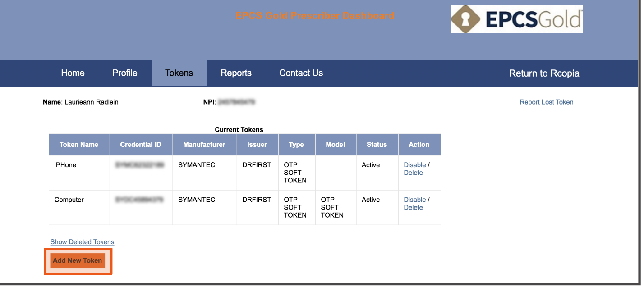The width and height of the screenshot is (644, 287).
Task: Click the EPCS Gold logo
Action: 516,19
